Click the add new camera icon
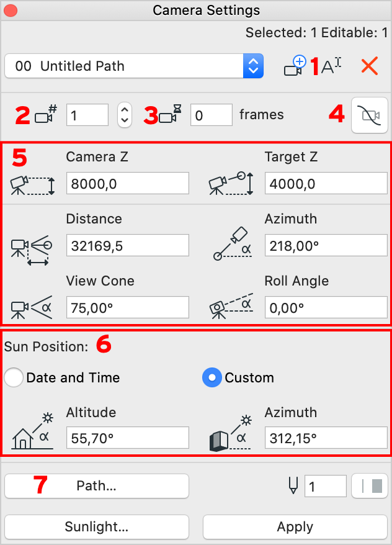 pyautogui.click(x=295, y=66)
